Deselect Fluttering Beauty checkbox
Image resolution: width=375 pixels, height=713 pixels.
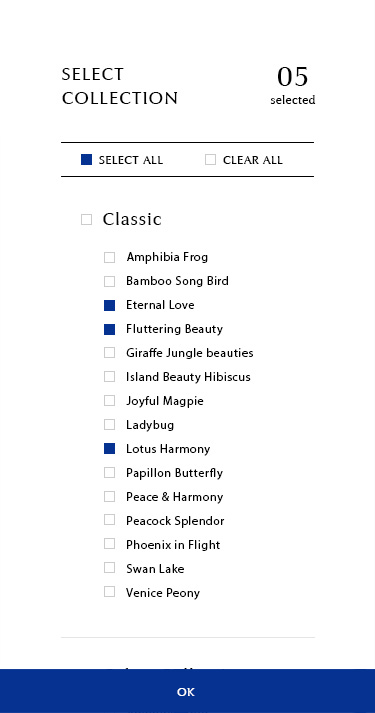(x=110, y=329)
